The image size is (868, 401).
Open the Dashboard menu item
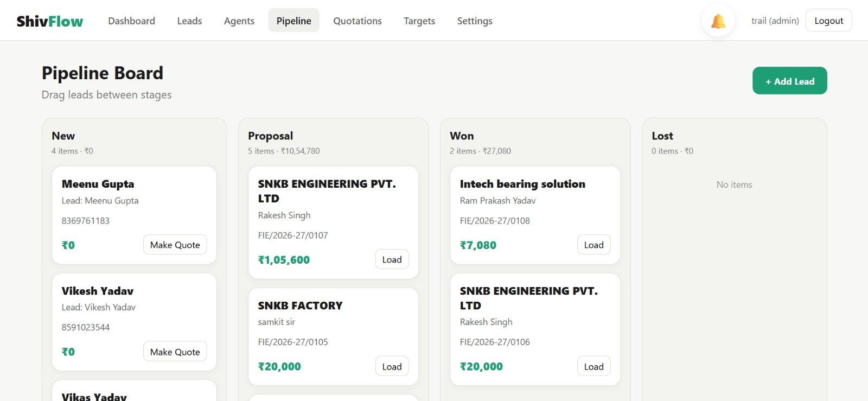(131, 21)
